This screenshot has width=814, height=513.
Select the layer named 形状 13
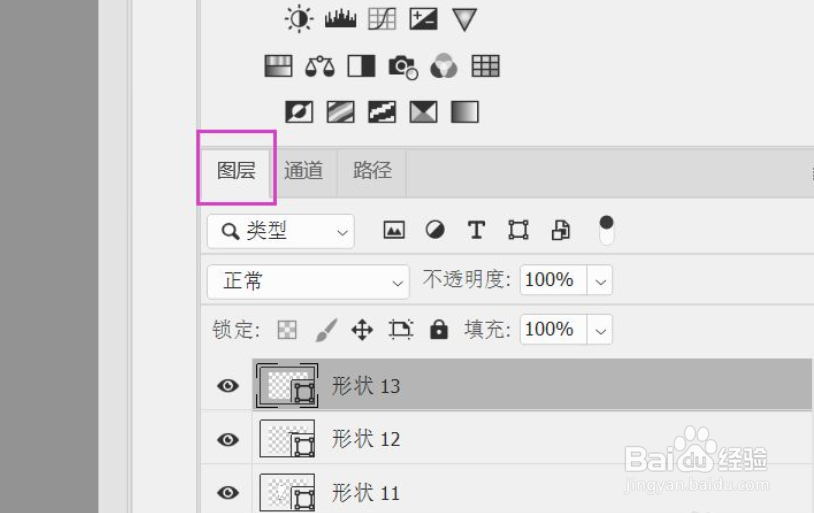[366, 386]
